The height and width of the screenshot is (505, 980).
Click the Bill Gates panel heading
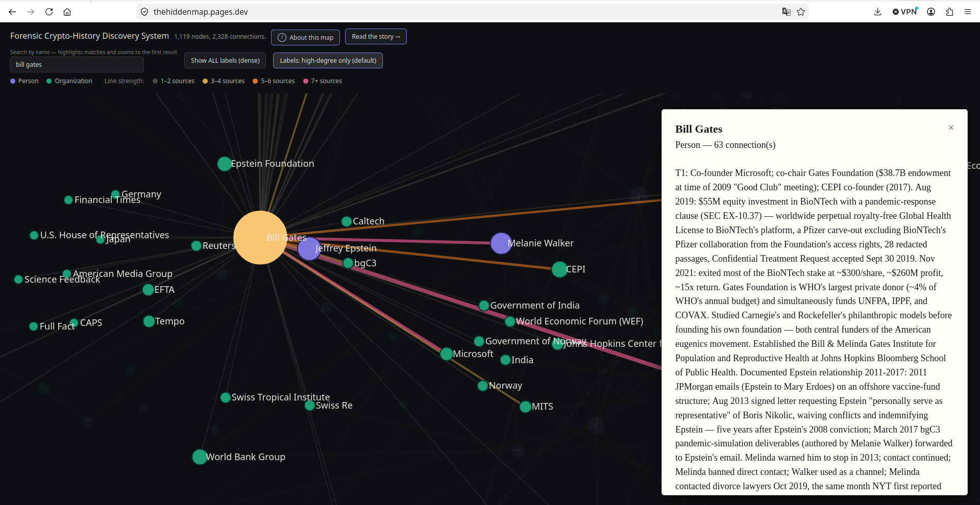point(699,129)
